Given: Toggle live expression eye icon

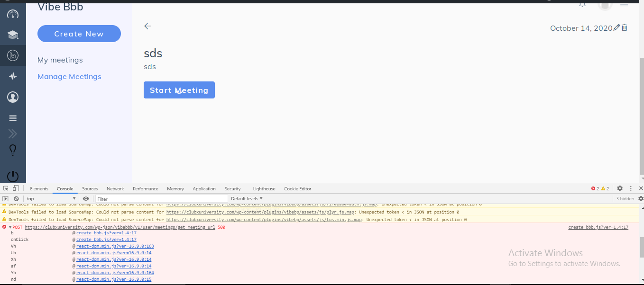Looking at the screenshot, I should (x=86, y=199).
